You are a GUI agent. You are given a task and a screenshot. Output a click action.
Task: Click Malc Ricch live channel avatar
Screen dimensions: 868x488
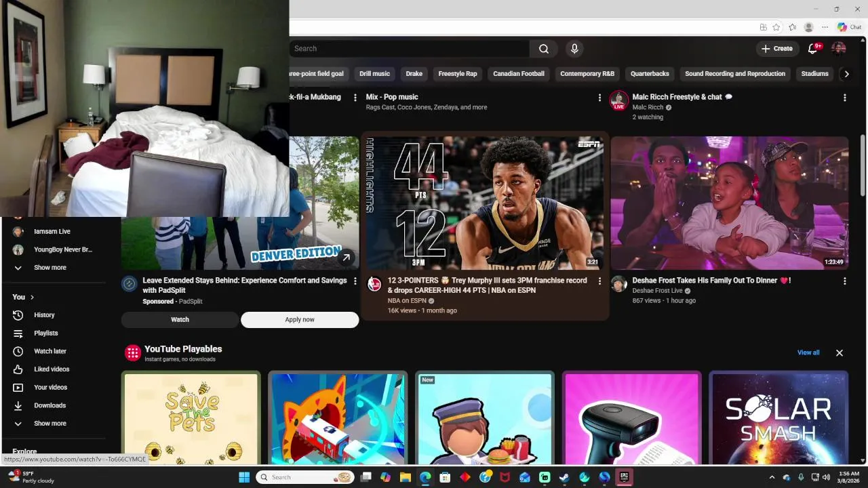point(618,100)
